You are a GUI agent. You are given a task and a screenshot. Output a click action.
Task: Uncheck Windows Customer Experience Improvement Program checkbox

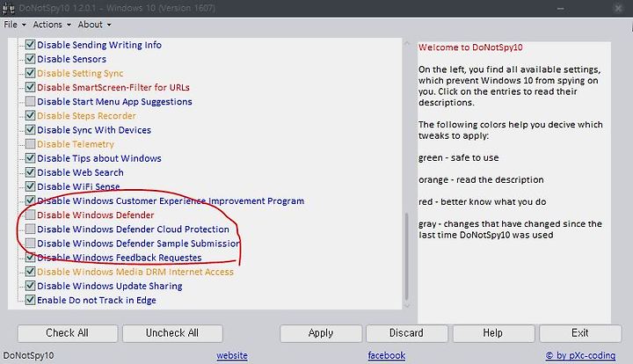point(30,200)
